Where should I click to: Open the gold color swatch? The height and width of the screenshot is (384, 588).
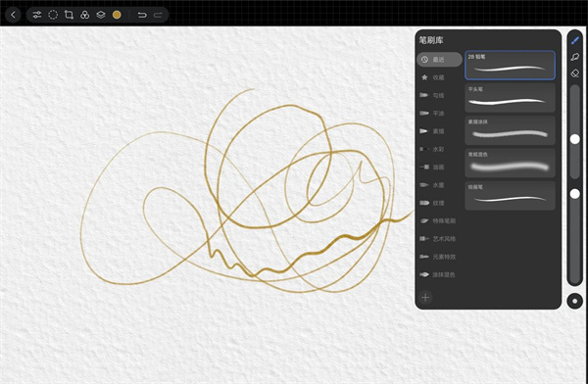(x=117, y=15)
